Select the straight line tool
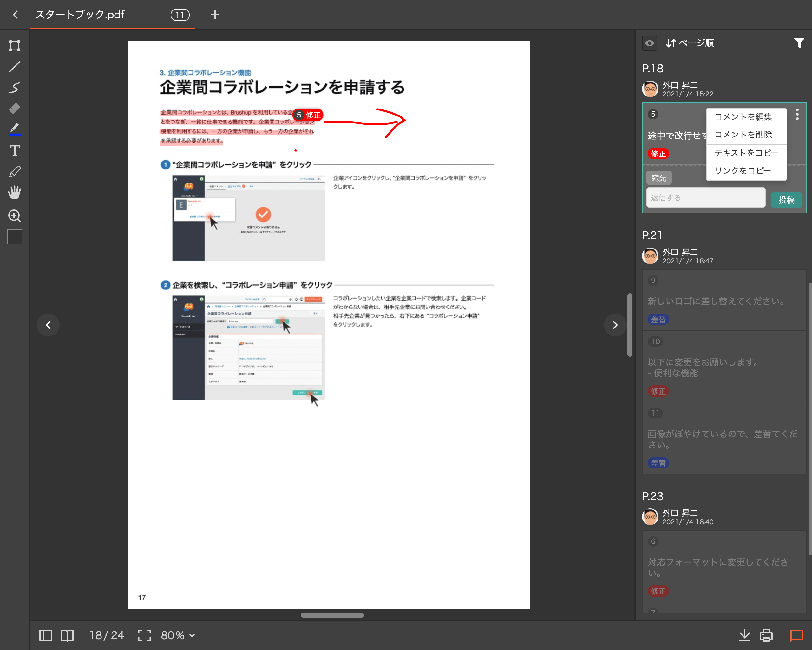This screenshot has width=812, height=650. (x=14, y=67)
